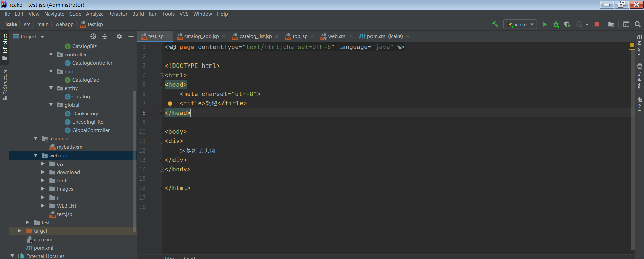Click the yellow lightbulb intention icon
The width and height of the screenshot is (644, 259).
click(x=170, y=104)
